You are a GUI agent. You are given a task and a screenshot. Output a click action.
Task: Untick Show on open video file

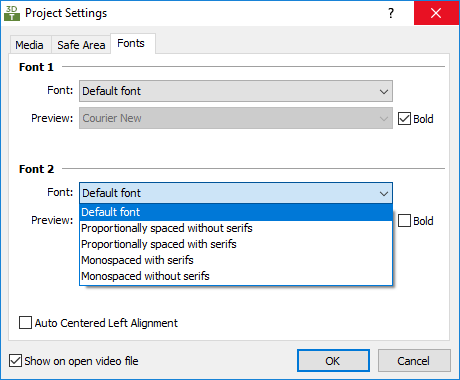click(x=15, y=361)
